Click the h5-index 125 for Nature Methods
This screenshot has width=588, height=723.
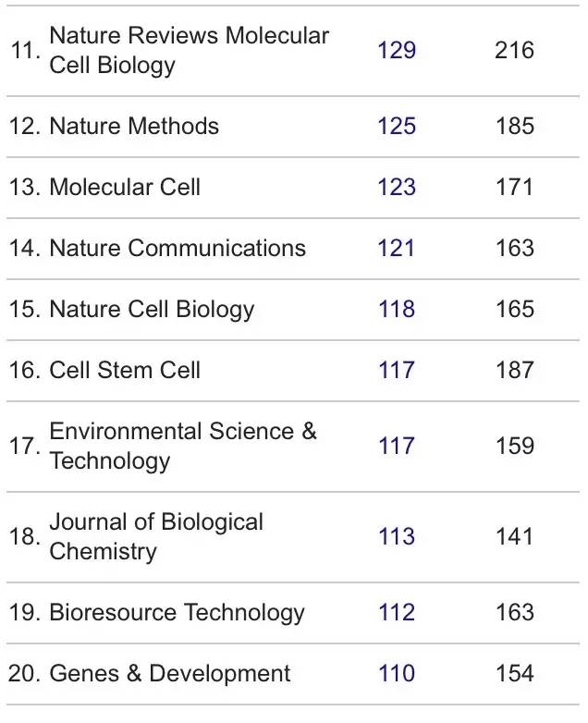397,126
